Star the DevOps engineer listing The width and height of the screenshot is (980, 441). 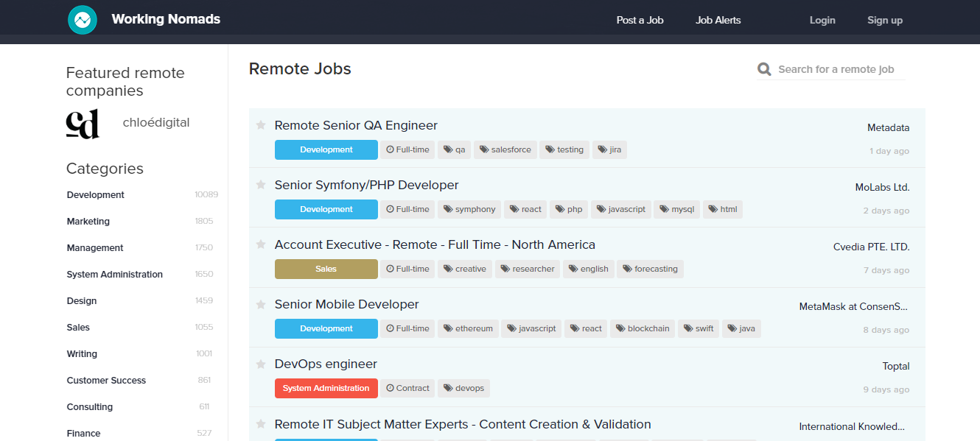pyautogui.click(x=260, y=364)
